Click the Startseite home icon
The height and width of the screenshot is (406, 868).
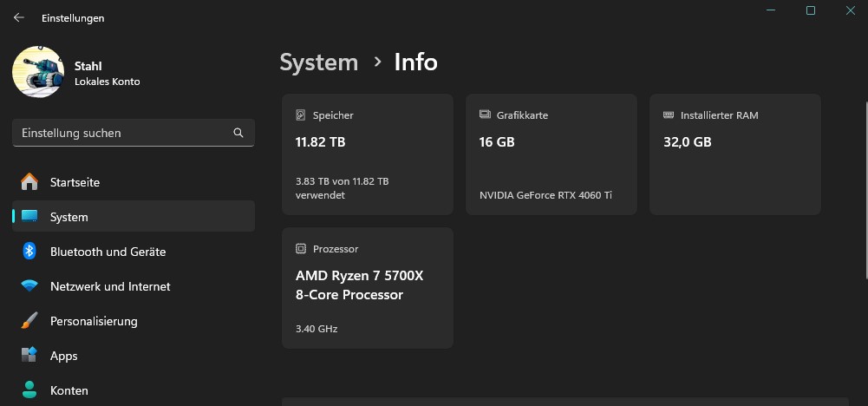29,182
